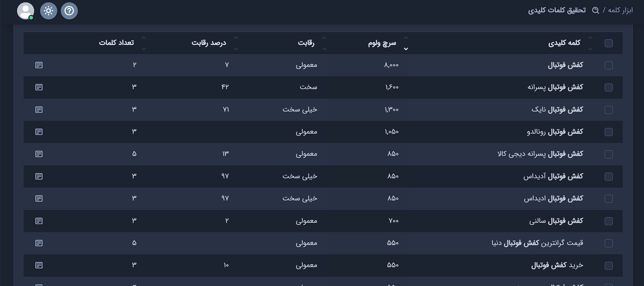This screenshot has height=286, width=644.
Task: Check the row checkbox for کفش فوتبال آدیداس
Action: point(608,176)
